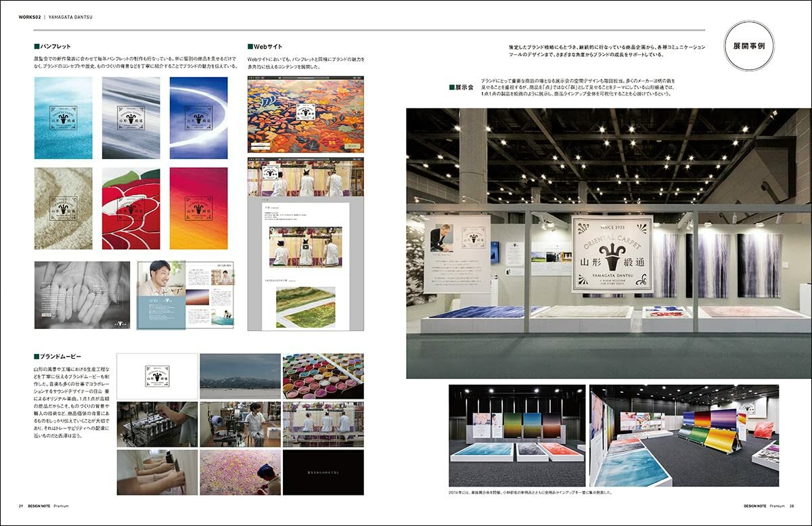The width and height of the screenshot is (812, 526).
Task: Open the deep blue pamphlet cover
Action: pos(198,118)
